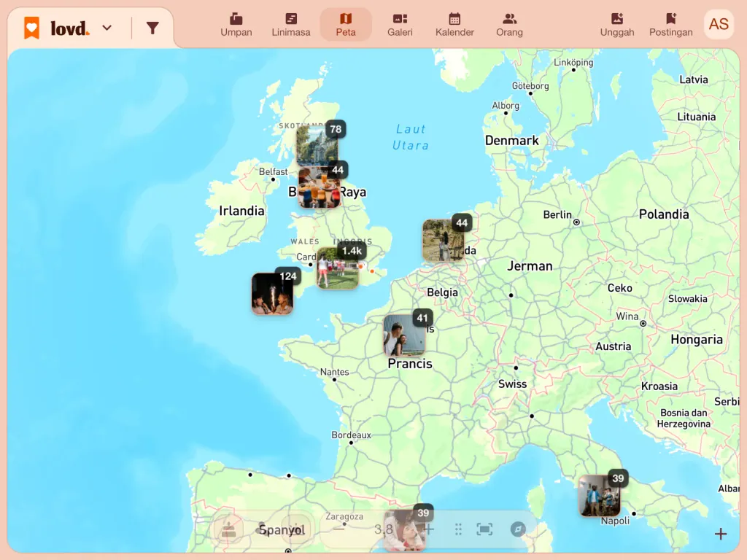This screenshot has width=747, height=560.
Task: Open the 78 photo cluster in Scotland
Action: (317, 145)
